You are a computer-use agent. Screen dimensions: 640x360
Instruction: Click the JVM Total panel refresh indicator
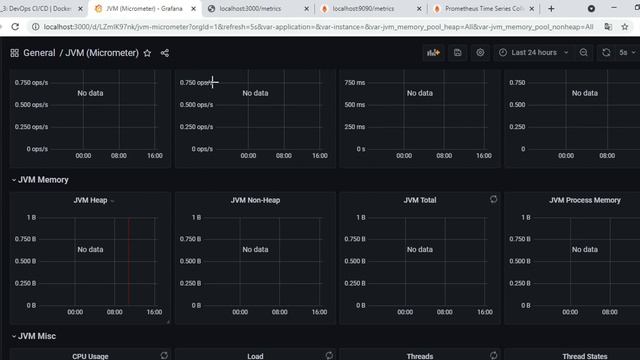click(x=493, y=199)
